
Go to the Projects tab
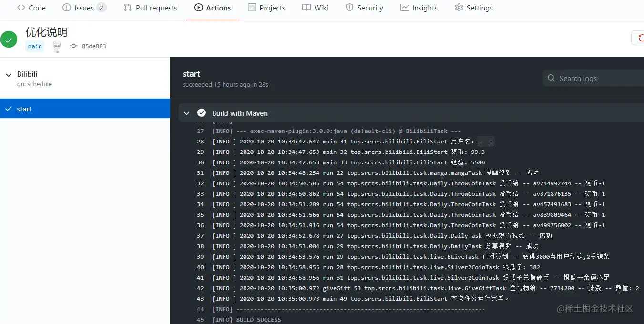point(266,8)
